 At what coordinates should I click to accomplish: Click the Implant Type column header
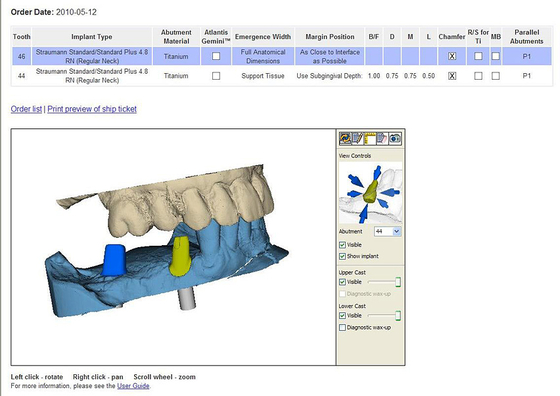(x=92, y=37)
